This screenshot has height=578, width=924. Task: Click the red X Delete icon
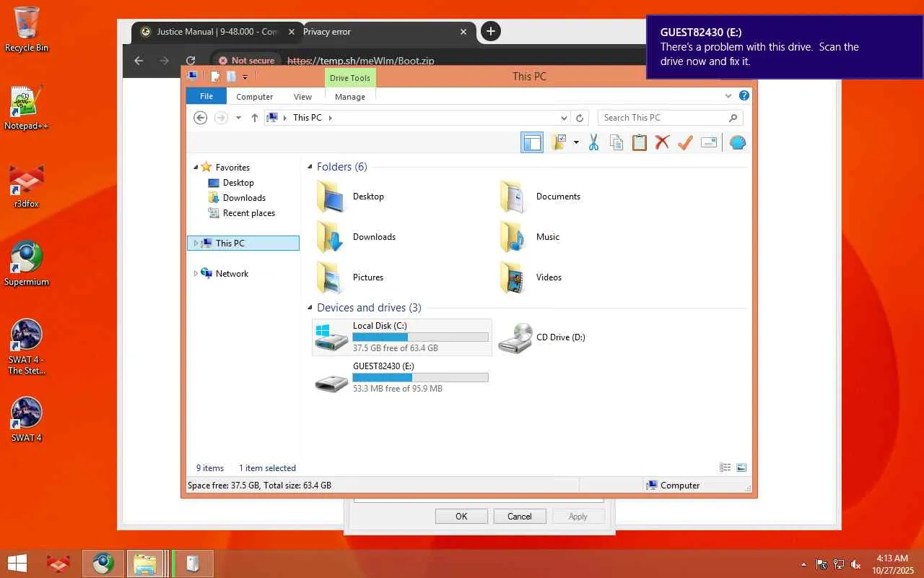pos(662,143)
